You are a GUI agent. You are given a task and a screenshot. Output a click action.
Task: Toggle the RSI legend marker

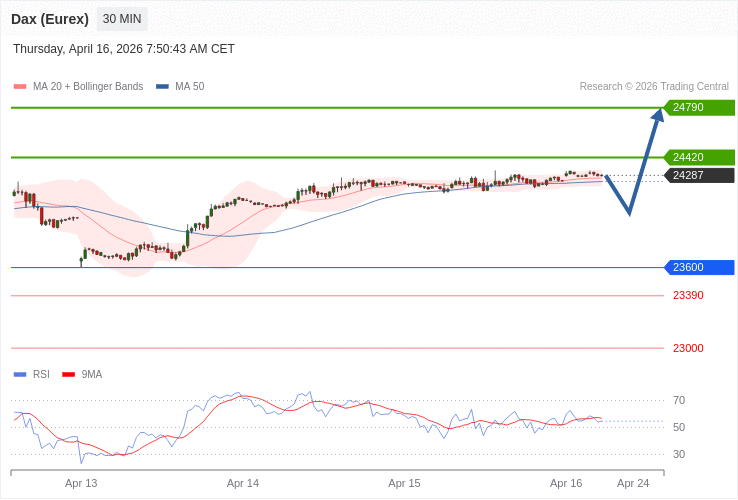pyautogui.click(x=20, y=375)
